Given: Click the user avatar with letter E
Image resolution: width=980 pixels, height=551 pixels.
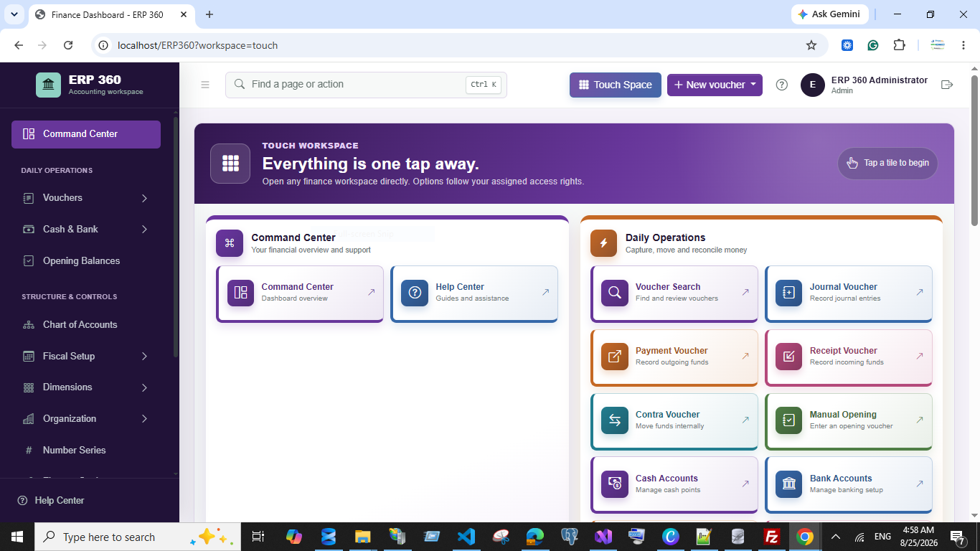Looking at the screenshot, I should point(813,85).
